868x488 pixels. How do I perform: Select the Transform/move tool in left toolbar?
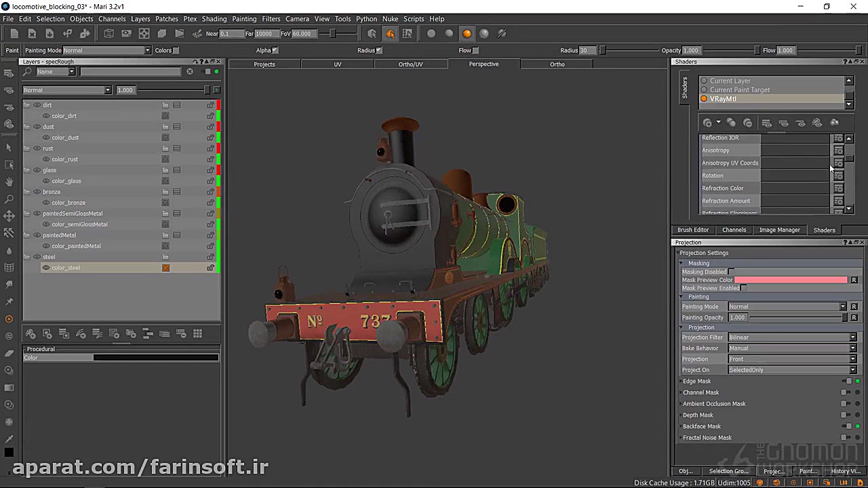[x=9, y=215]
